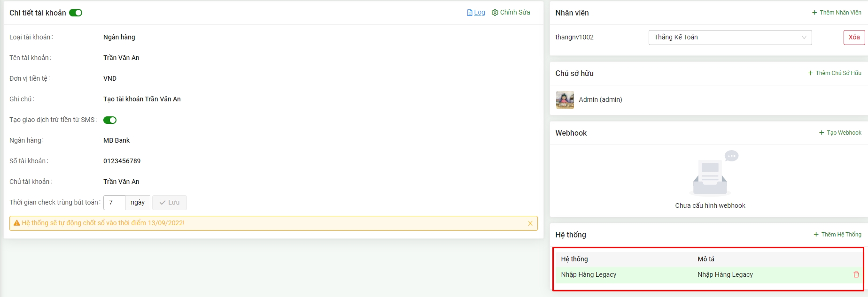
Task: Open the Thắng Kế Toán dropdown
Action: click(729, 38)
